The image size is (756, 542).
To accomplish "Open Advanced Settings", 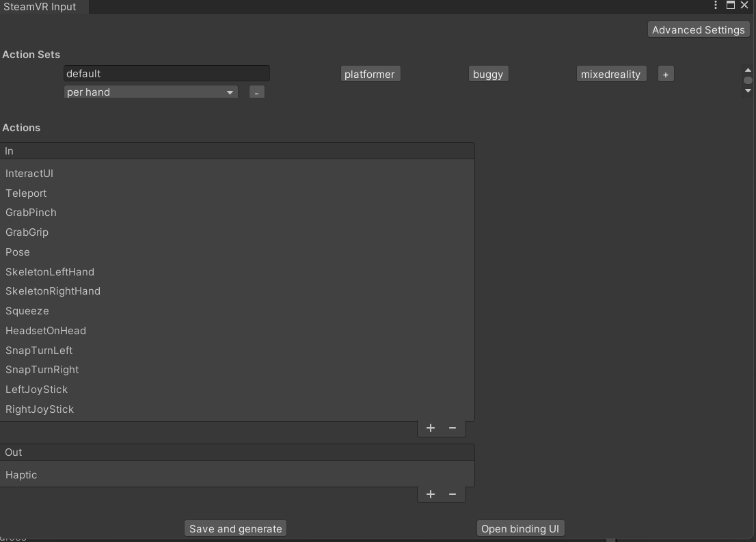I will 698,29.
